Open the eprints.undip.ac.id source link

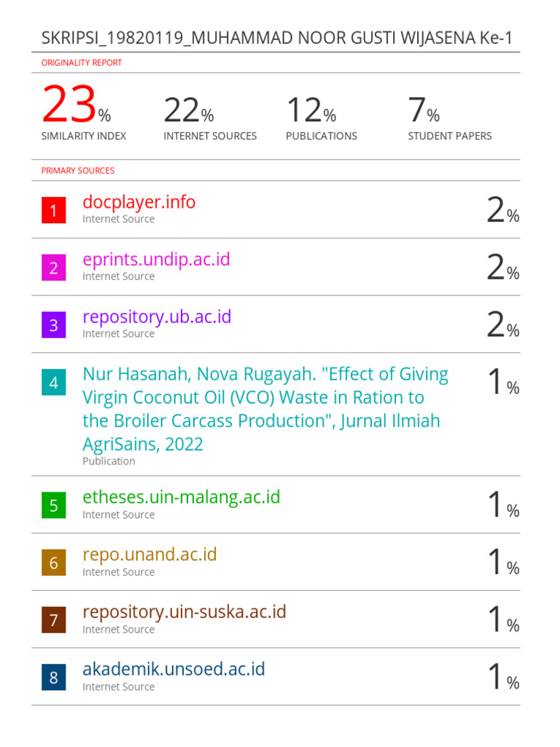tap(156, 260)
